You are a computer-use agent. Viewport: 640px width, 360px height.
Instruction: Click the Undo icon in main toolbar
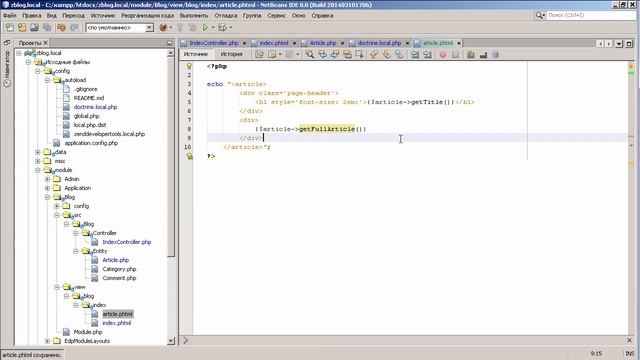tap(61, 27)
